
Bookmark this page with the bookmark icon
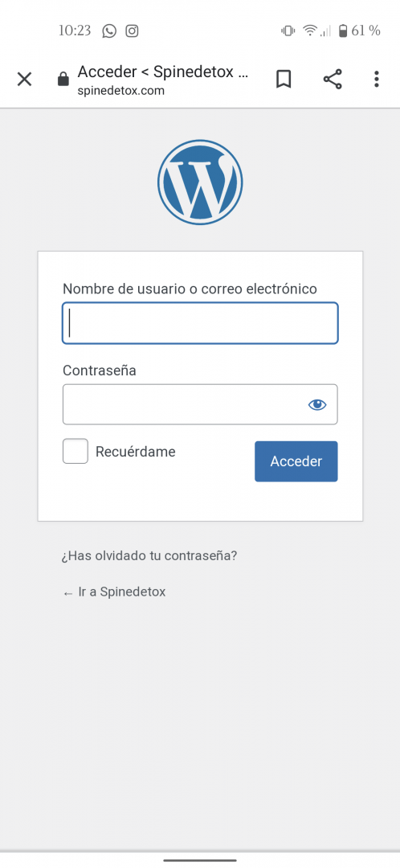point(284,79)
